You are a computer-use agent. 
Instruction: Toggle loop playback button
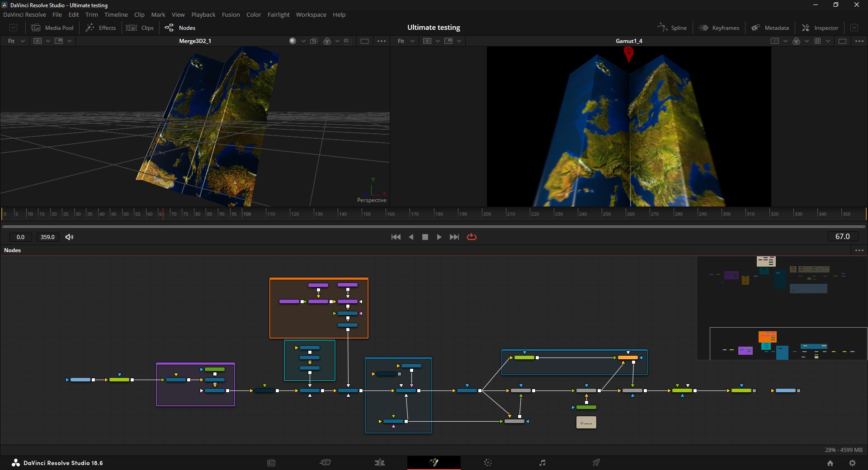(x=472, y=237)
